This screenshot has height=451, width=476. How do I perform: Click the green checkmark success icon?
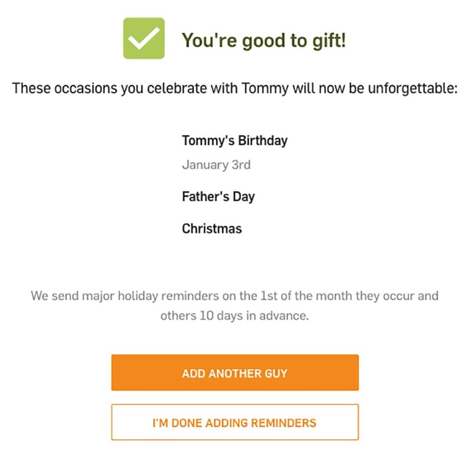(144, 38)
